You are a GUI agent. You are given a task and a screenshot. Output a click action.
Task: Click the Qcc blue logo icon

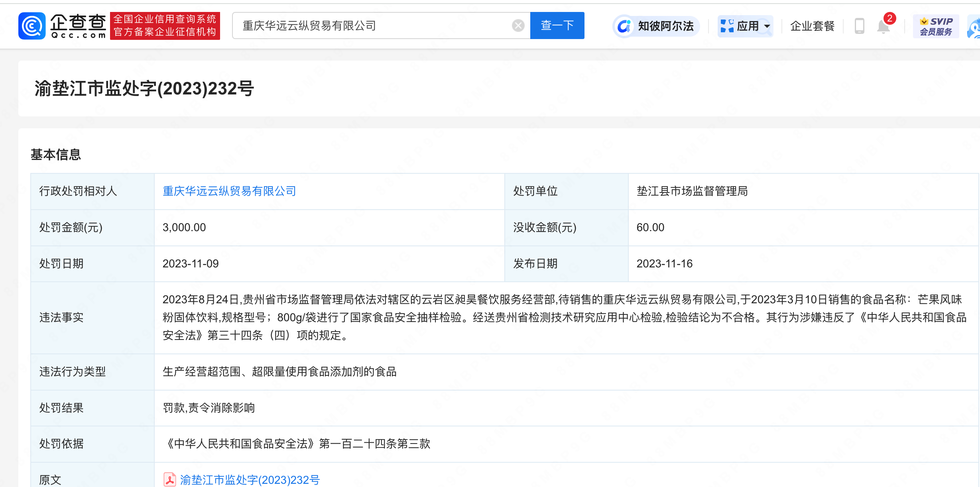click(x=32, y=26)
